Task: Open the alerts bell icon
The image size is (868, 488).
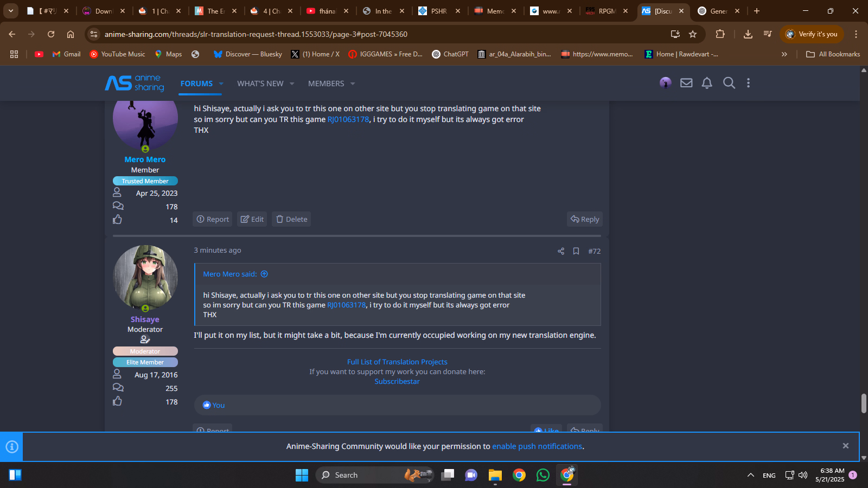Action: [707, 83]
